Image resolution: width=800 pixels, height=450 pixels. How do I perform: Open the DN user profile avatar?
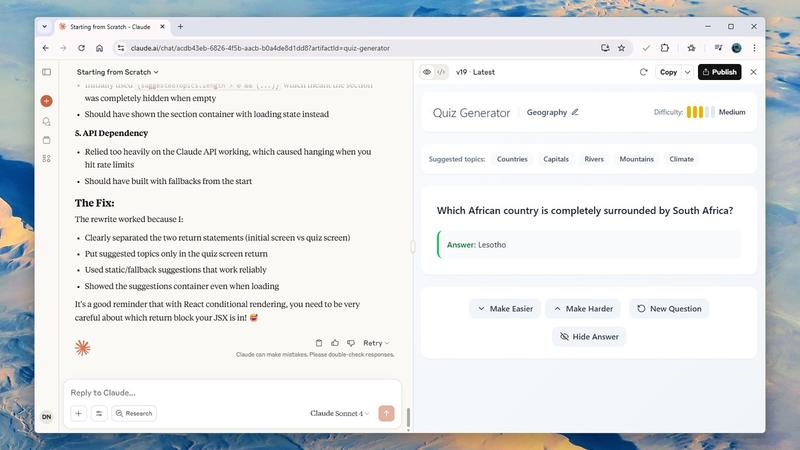click(x=46, y=417)
